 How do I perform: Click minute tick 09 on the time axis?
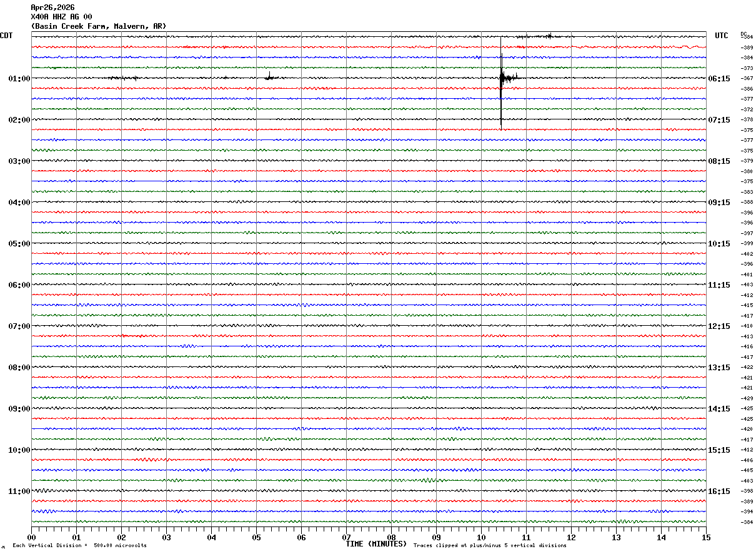pos(436,536)
